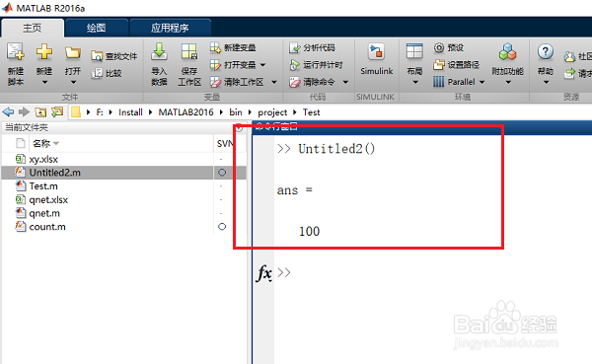Click the Add-Ons (附加功能) icon
Viewport: 592px width, 364px height.
[x=507, y=51]
